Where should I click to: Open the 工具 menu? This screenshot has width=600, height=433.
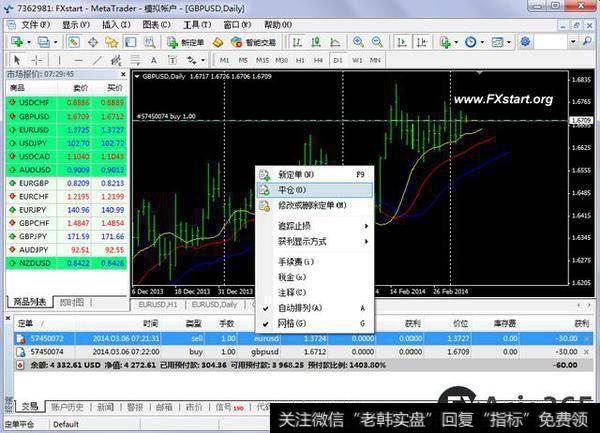(x=197, y=25)
